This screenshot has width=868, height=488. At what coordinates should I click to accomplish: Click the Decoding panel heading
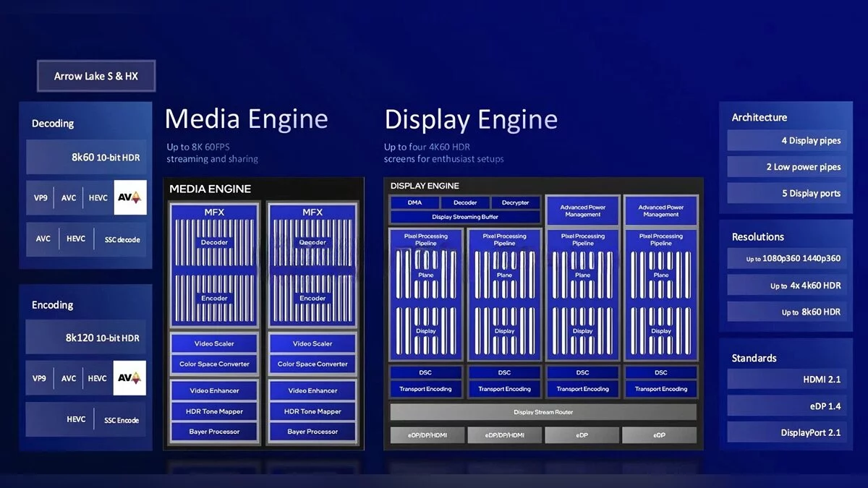[53, 124]
